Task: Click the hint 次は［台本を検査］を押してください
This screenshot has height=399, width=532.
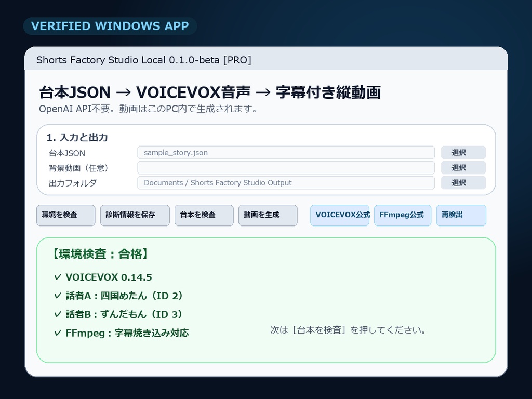Action: click(x=348, y=330)
